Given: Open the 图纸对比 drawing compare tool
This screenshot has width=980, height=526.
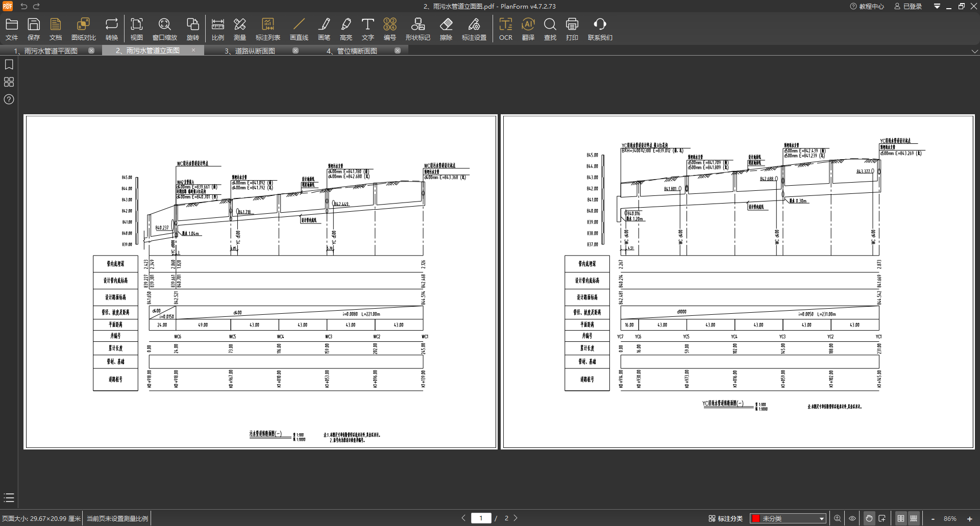Looking at the screenshot, I should 83,29.
